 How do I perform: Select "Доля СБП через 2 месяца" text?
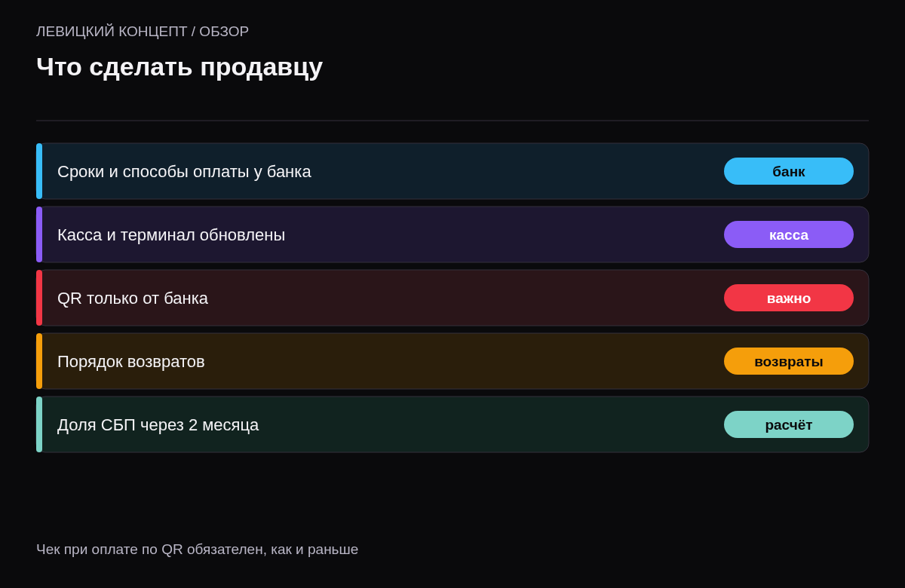pos(158,425)
